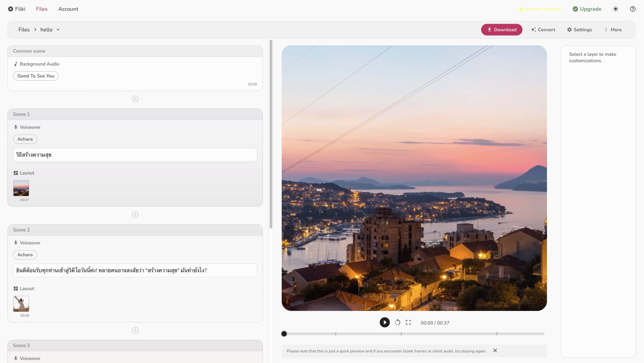The width and height of the screenshot is (644, 363).
Task: Expand the hello file dropdown
Action: [x=58, y=30]
